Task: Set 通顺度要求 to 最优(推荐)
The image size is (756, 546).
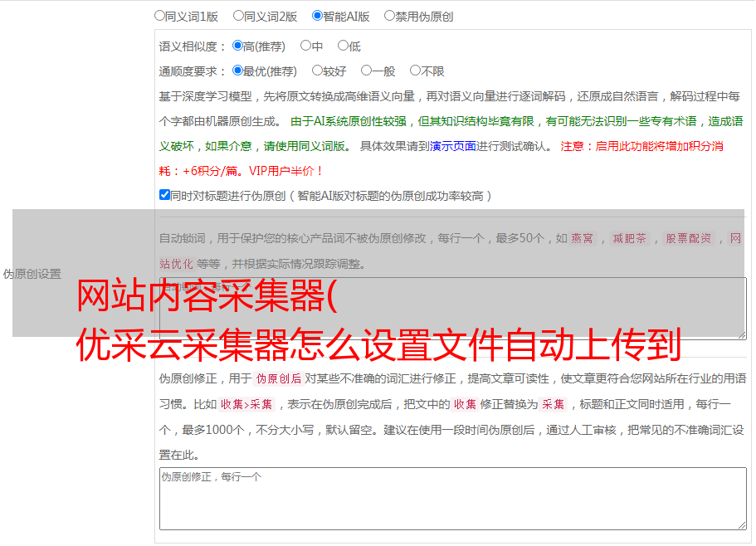Action: pos(237,71)
